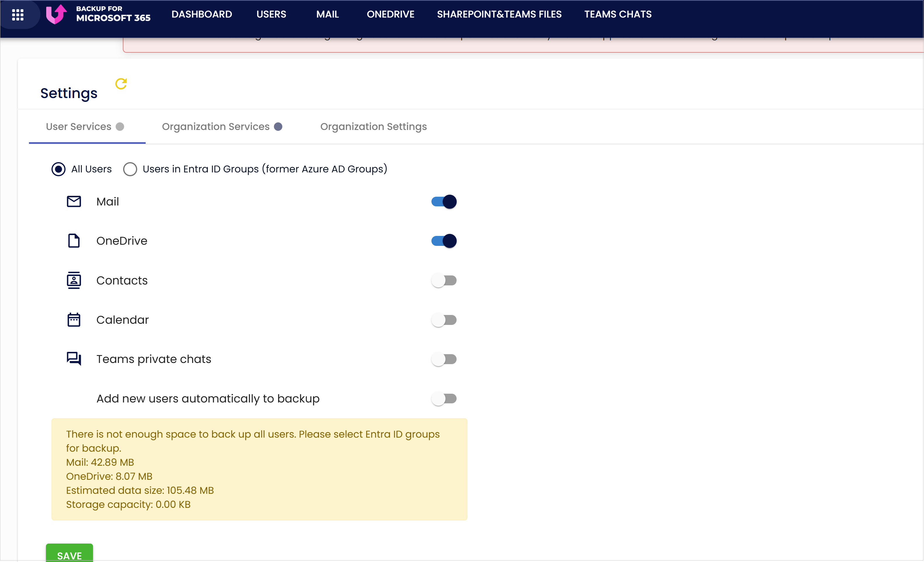Click 'Estimated data size: 105.48 MB' text
The height and width of the screenshot is (562, 924).
(140, 490)
